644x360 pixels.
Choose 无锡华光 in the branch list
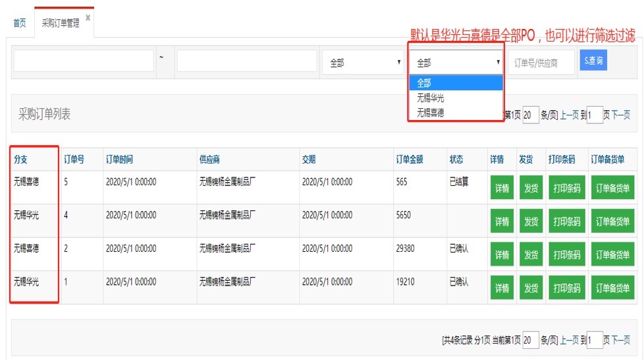[456, 98]
